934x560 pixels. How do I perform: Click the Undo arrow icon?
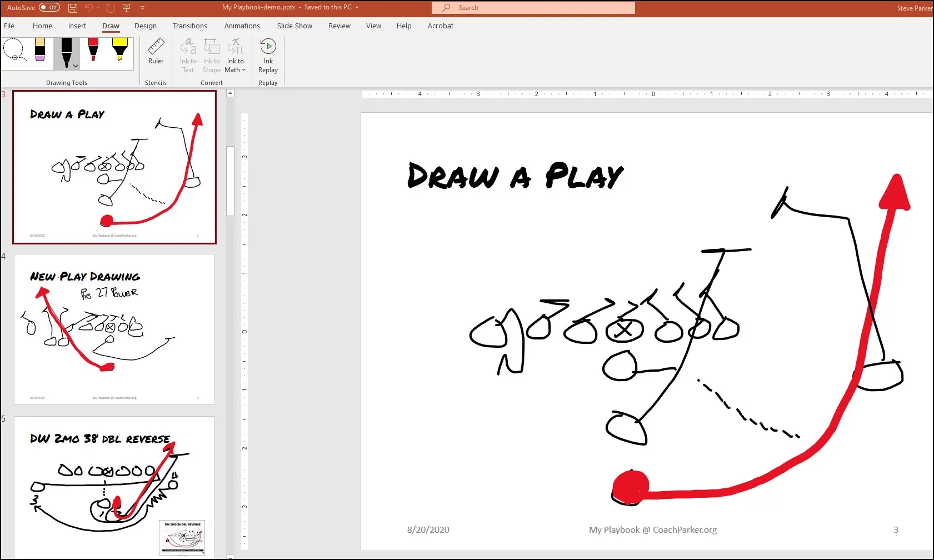(x=89, y=8)
